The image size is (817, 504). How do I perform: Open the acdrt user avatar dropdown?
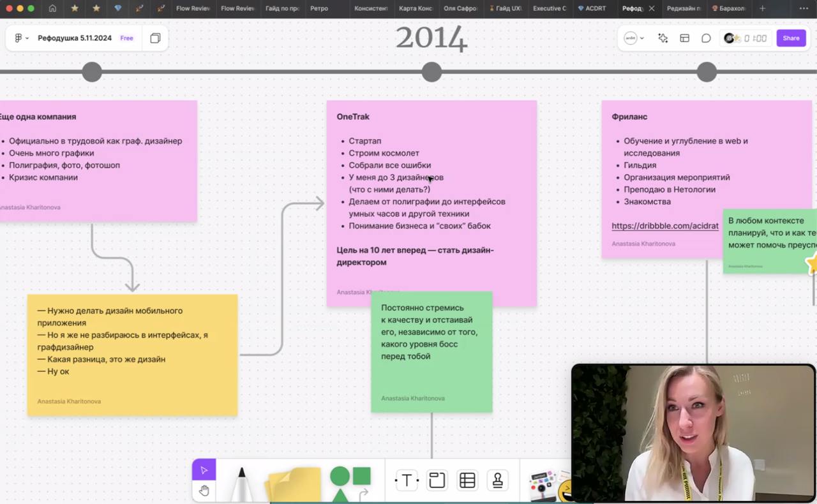(634, 38)
